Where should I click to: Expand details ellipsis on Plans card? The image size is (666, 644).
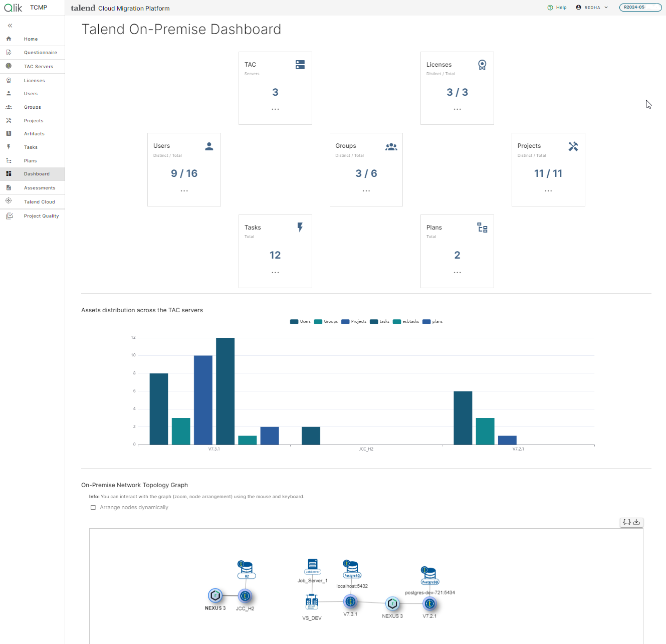(x=457, y=272)
